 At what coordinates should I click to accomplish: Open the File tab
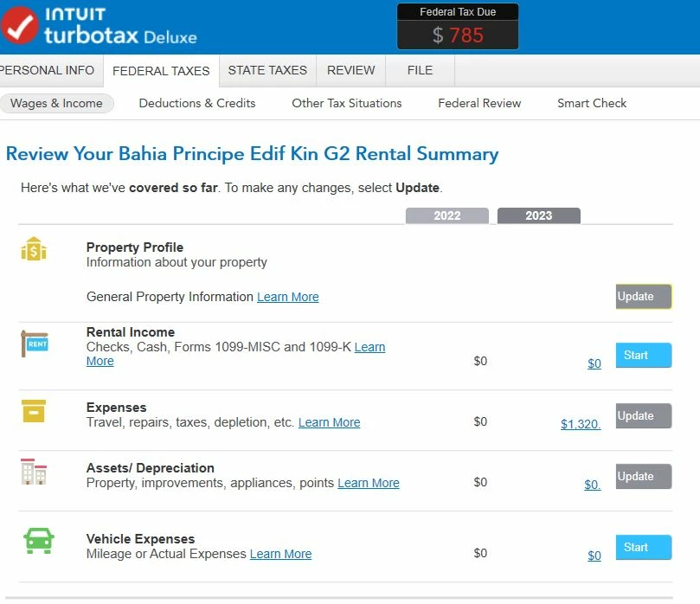[x=421, y=71]
